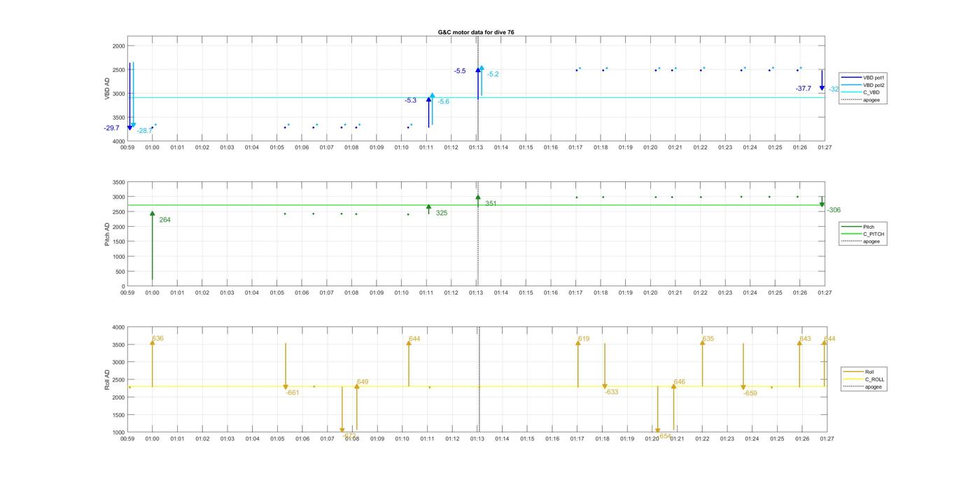Click the -5.3 VBD data label
The width and height of the screenshot is (980, 485).
click(x=410, y=101)
